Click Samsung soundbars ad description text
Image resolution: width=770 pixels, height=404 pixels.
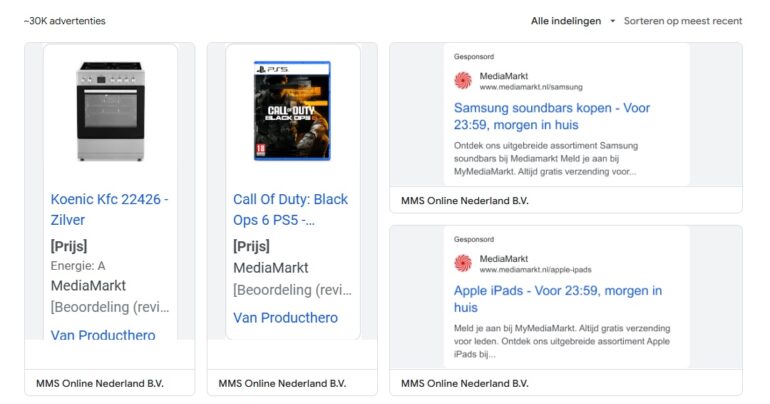(546, 159)
